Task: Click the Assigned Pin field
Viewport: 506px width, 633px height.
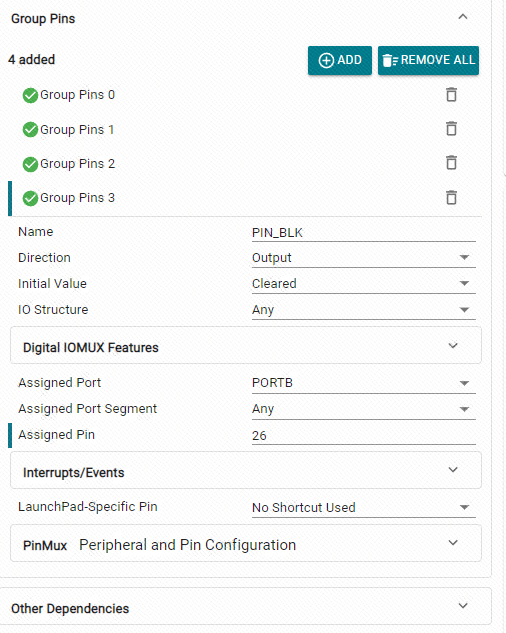Action: (363, 436)
